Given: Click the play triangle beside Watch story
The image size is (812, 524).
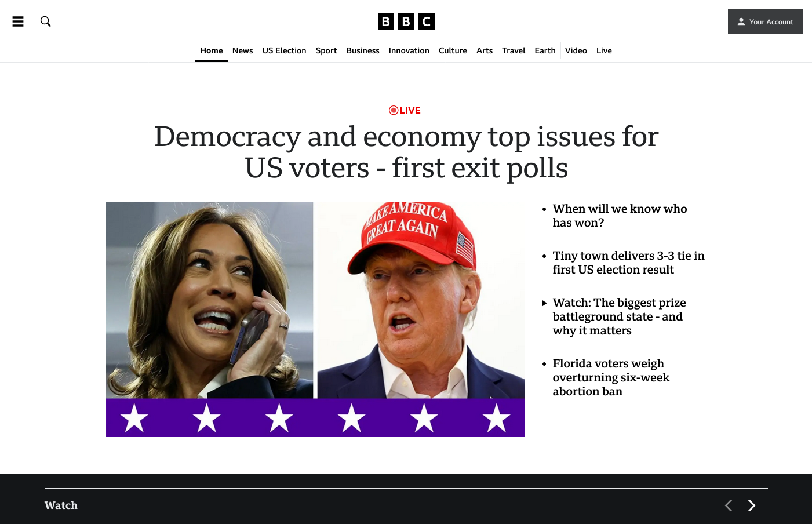Looking at the screenshot, I should 544,303.
